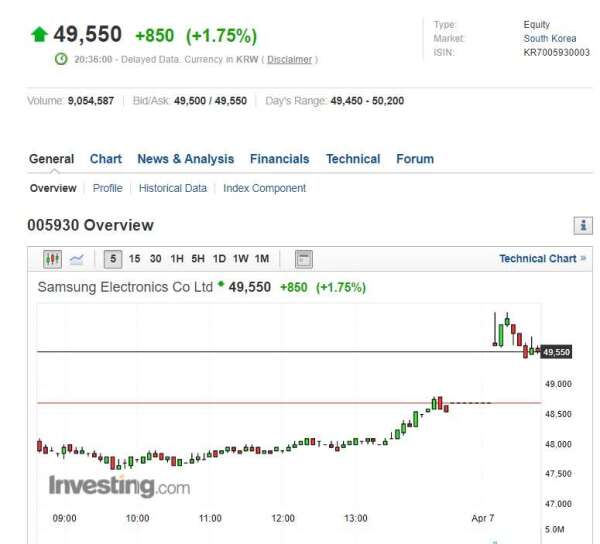Follow the Technical Chart link
This screenshot has height=544, width=600.
coord(543,259)
